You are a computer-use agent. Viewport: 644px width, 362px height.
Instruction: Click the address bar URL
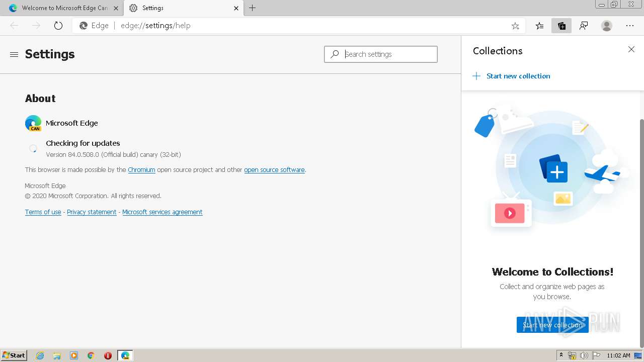155,26
